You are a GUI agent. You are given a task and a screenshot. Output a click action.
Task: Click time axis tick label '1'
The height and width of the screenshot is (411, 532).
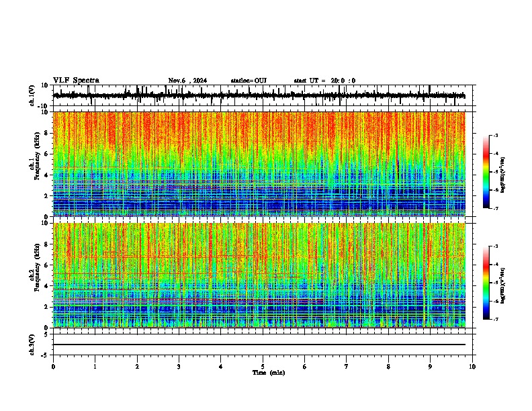pos(95,367)
